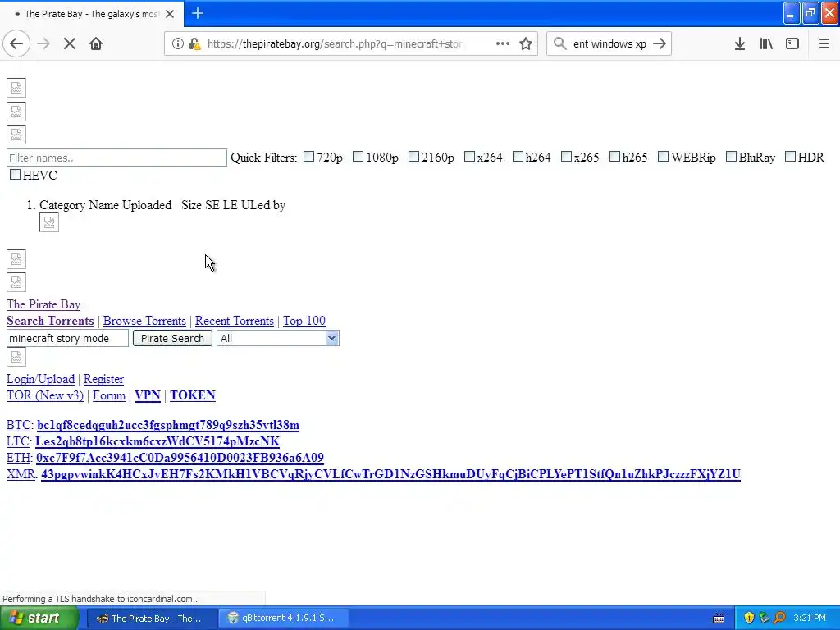Go back to the previous page
The width and height of the screenshot is (840, 630).
(x=16, y=44)
